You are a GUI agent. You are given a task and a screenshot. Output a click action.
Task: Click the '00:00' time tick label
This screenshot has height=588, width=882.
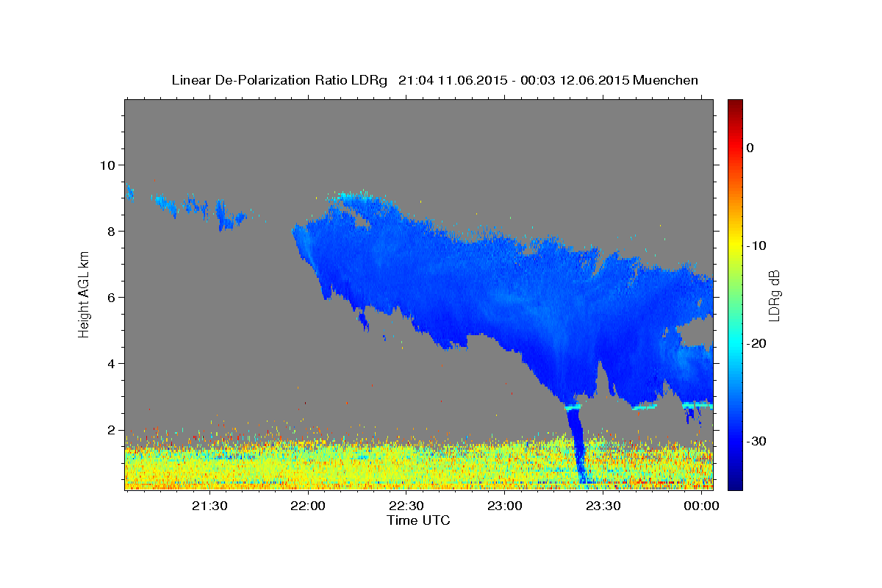pyautogui.click(x=702, y=506)
